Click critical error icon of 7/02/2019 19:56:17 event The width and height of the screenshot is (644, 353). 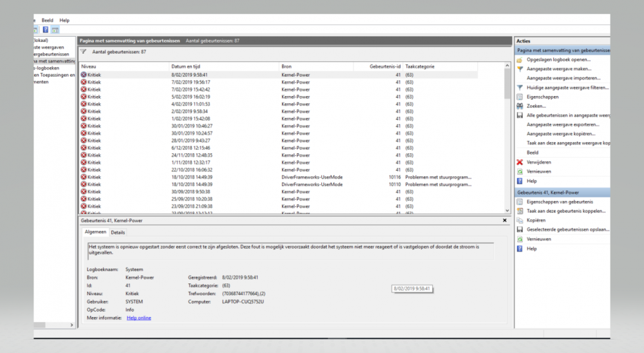84,82
